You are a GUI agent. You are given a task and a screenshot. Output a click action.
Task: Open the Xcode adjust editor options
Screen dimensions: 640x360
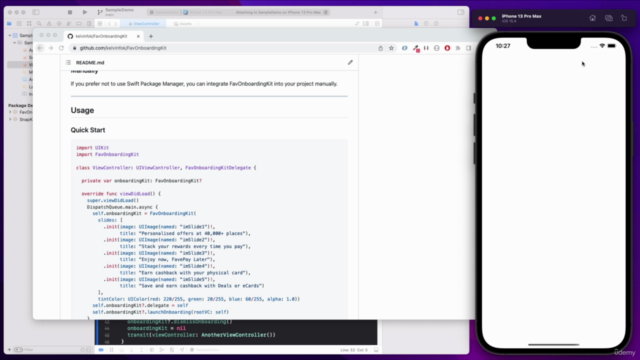click(366, 24)
